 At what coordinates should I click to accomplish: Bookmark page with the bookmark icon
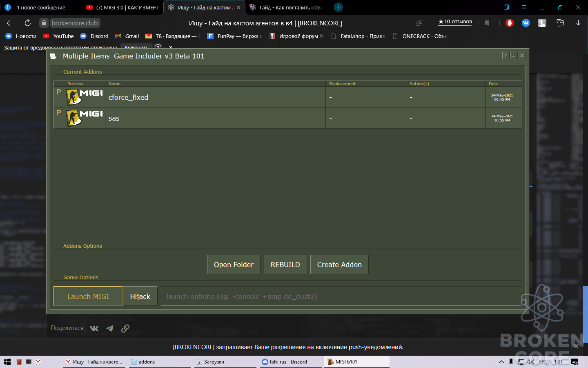pos(487,23)
